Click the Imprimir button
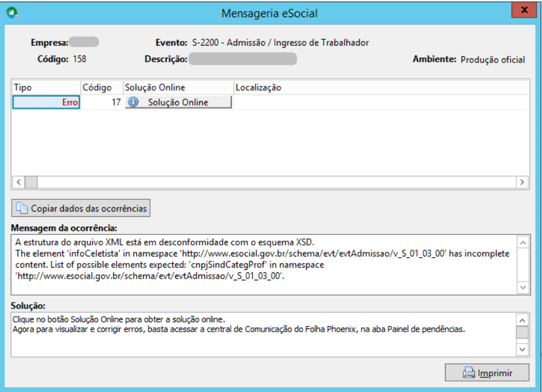Viewport: 542px width, 392px height. [x=487, y=373]
